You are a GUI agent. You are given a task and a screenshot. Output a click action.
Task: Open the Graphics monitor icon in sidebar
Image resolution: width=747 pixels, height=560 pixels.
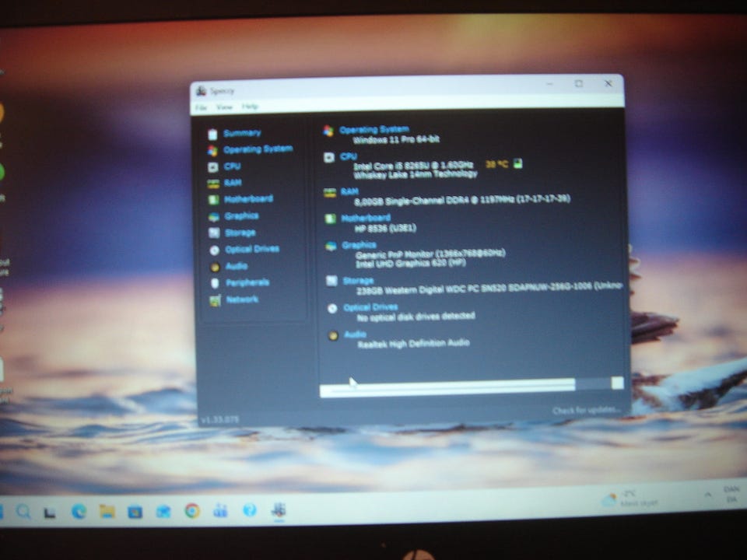click(214, 217)
